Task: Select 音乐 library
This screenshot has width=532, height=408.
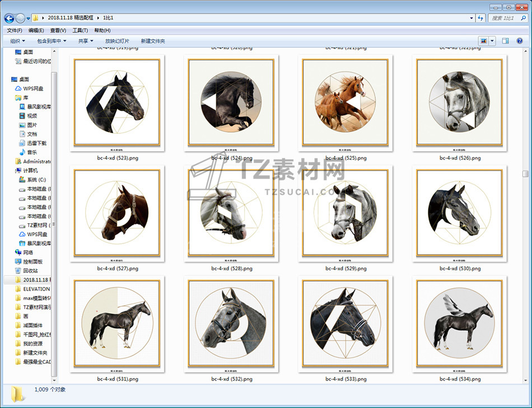Action: [28, 152]
